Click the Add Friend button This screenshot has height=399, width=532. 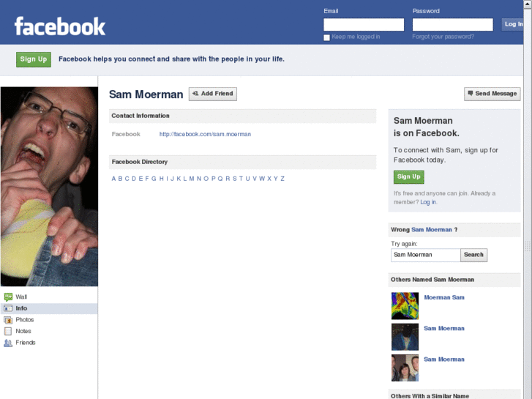(x=213, y=94)
